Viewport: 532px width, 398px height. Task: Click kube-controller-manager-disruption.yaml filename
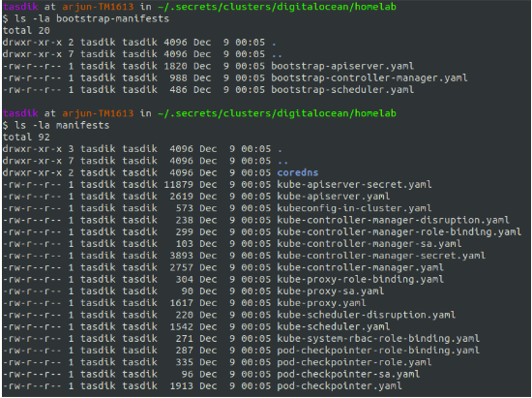pyautogui.click(x=394, y=221)
